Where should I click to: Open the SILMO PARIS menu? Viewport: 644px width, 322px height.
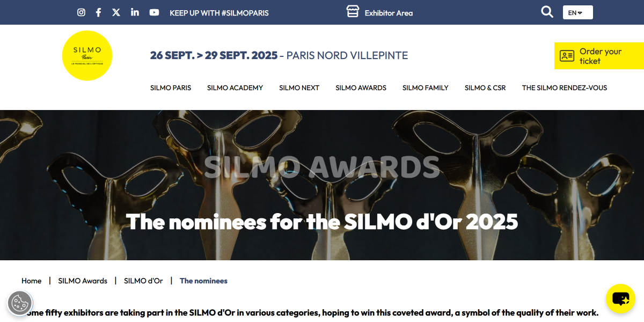[171, 87]
